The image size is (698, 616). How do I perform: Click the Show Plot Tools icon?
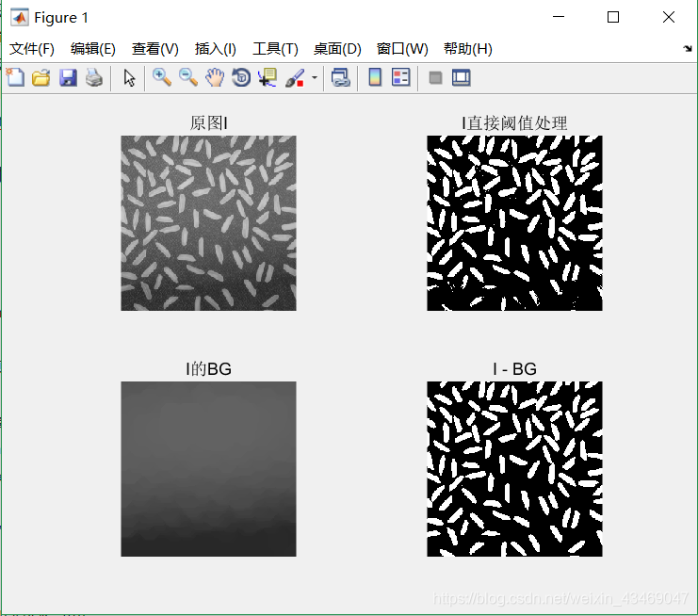462,78
